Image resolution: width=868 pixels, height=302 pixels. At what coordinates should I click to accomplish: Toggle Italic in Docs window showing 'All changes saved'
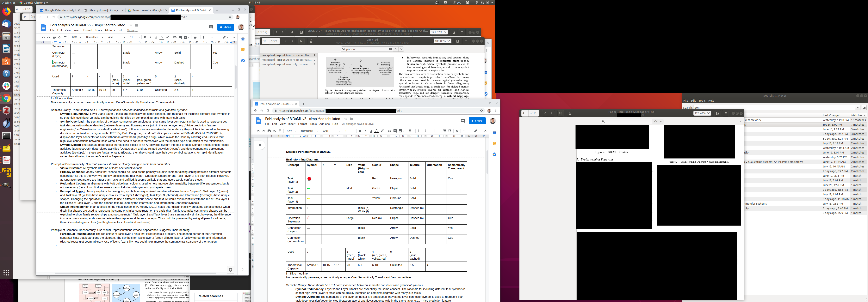click(365, 131)
